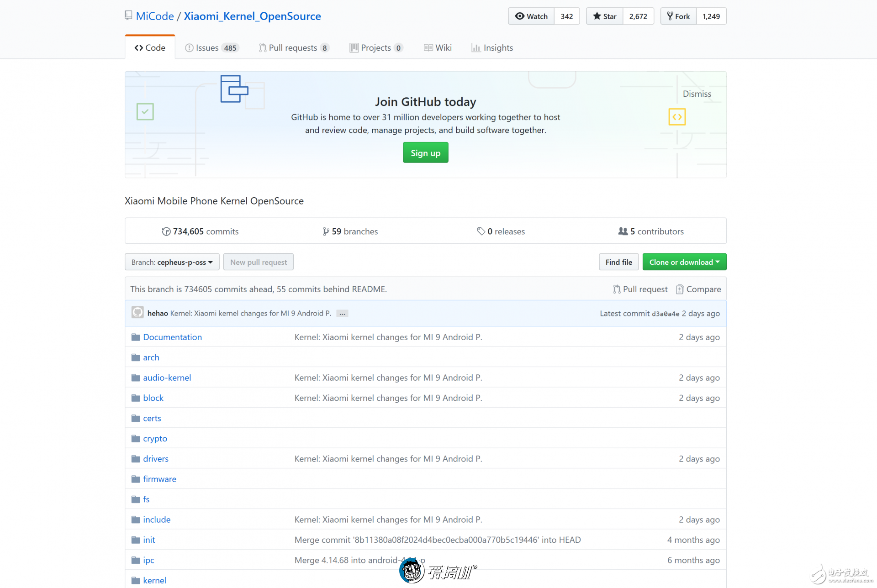Open hehao's avatar thumbnail

[x=137, y=313]
